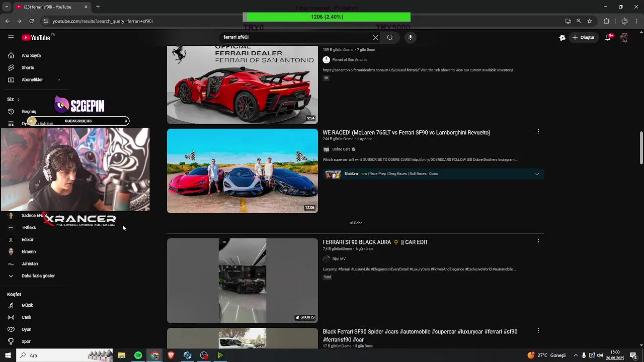Open the taskbar volume icon

(x=600, y=355)
